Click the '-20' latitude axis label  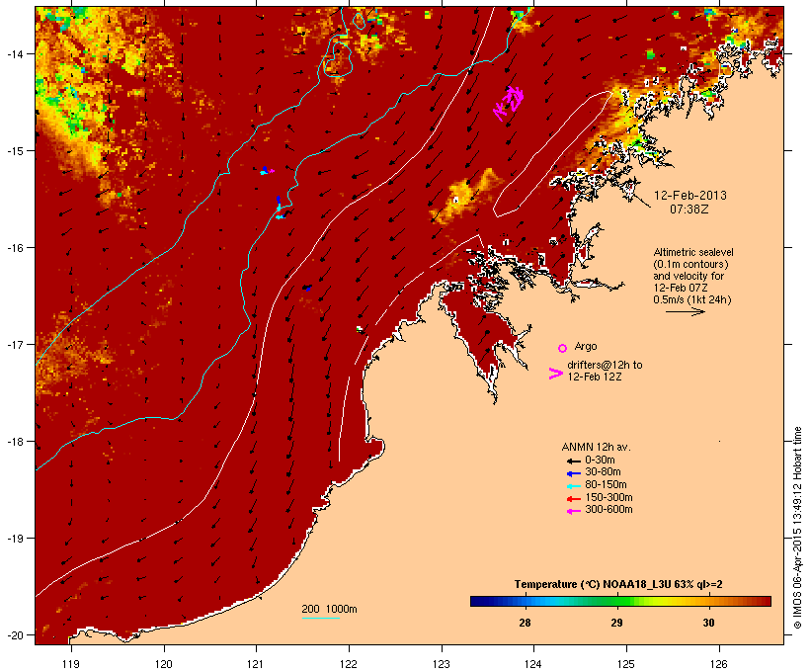coord(14,635)
